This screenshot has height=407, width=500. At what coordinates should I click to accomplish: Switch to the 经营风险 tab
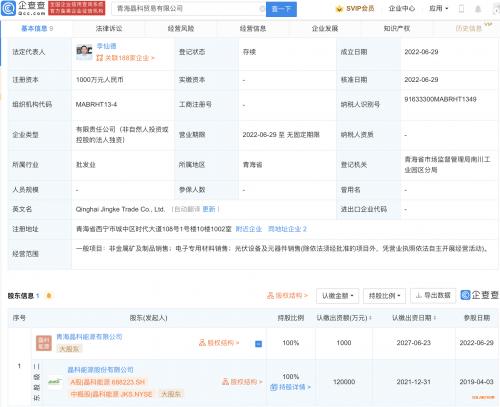[181, 29]
